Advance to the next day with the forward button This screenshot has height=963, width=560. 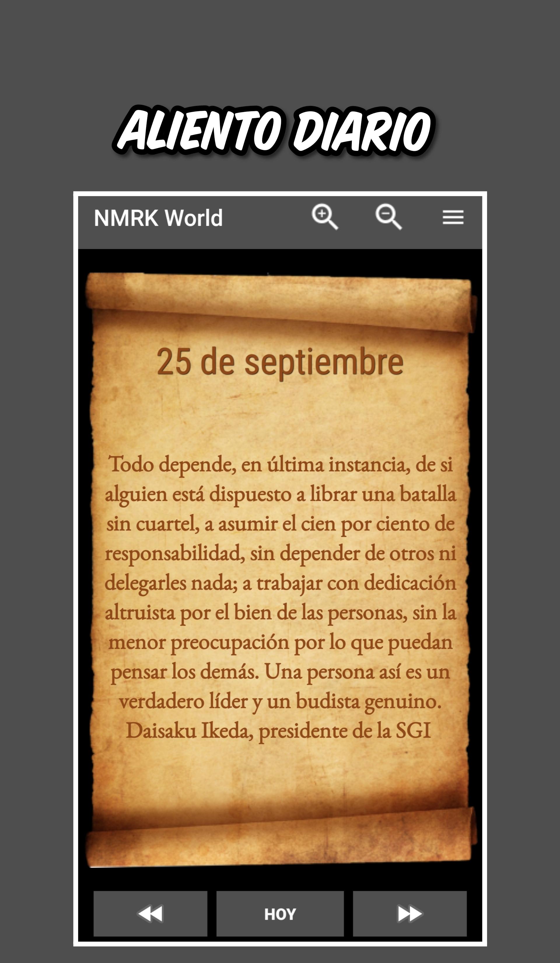[409, 914]
